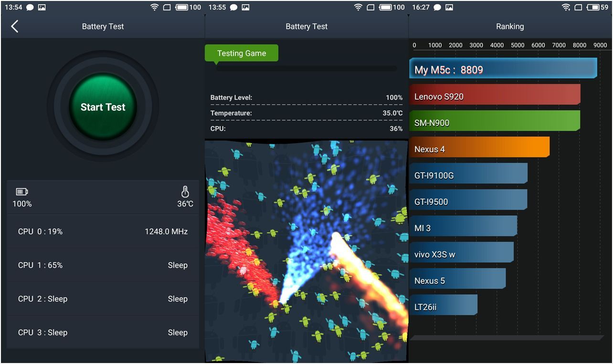The image size is (613, 364).
Task: Select the green Testing Game tab
Action: (x=241, y=53)
